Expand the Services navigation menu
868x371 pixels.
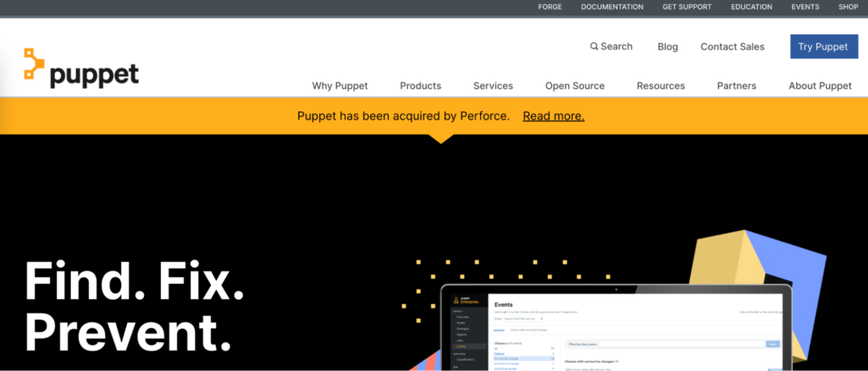click(x=493, y=86)
